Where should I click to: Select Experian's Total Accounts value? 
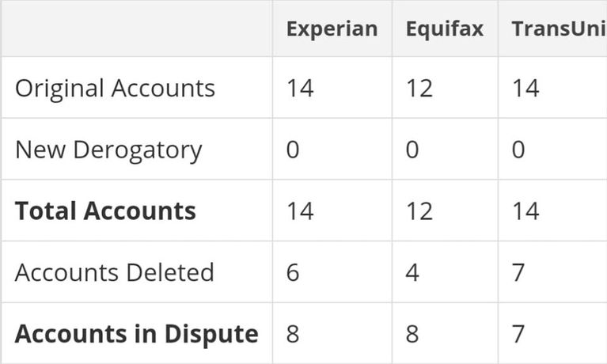tap(300, 211)
